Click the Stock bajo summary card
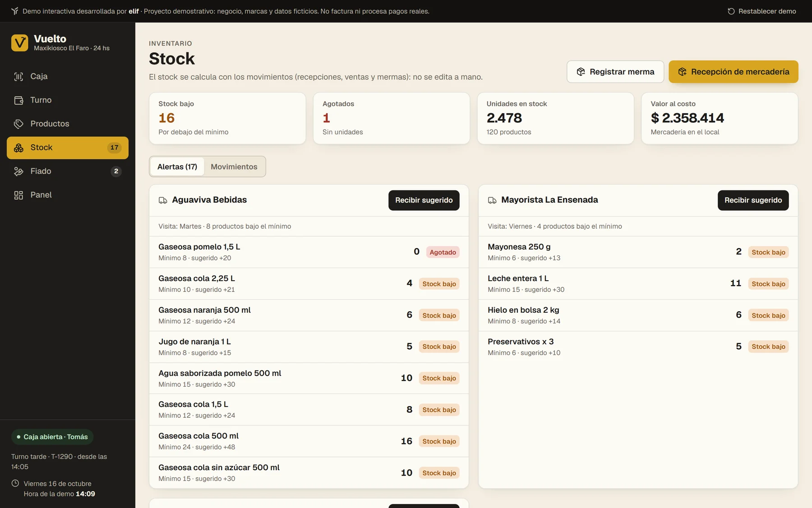 [x=227, y=118]
